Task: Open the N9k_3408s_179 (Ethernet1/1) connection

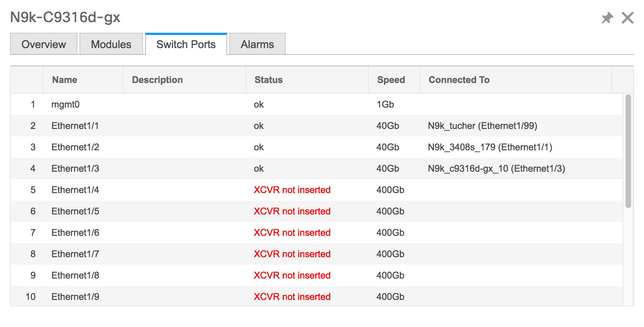Action: tap(490, 147)
